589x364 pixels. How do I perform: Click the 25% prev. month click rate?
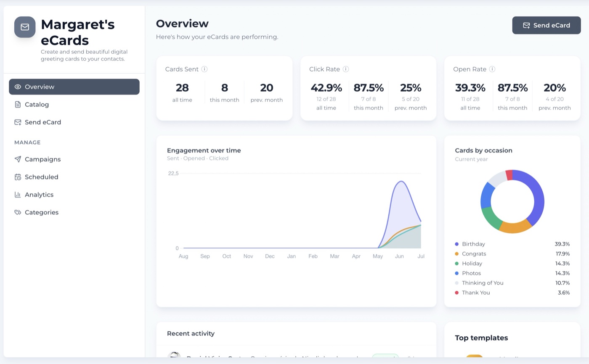coord(411,88)
